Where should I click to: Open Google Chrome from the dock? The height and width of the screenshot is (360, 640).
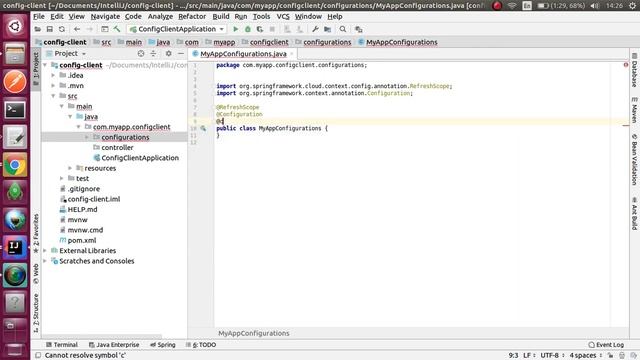tap(15, 165)
